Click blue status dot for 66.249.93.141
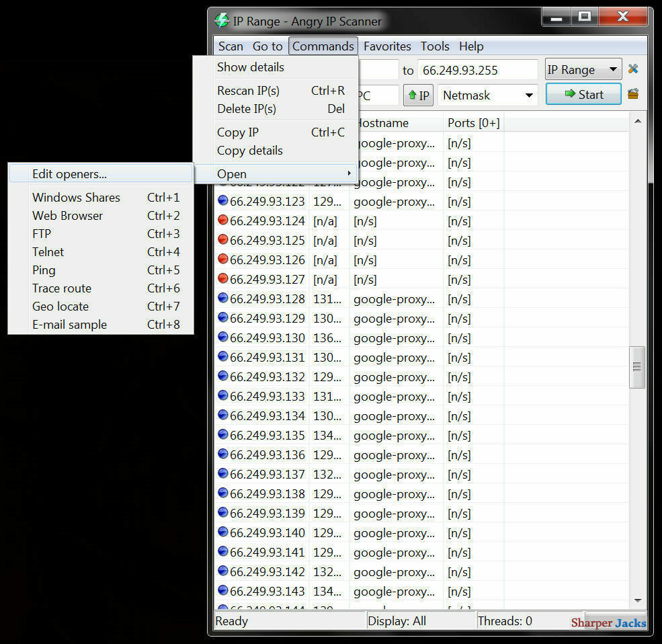The width and height of the screenshot is (662, 644). (223, 551)
